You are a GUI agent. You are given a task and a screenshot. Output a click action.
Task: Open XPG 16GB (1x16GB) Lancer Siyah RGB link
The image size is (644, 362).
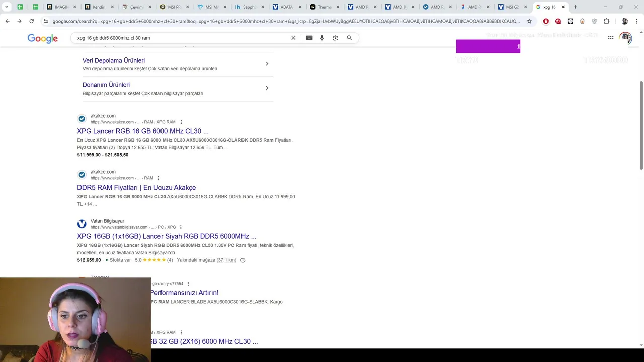tap(167, 236)
